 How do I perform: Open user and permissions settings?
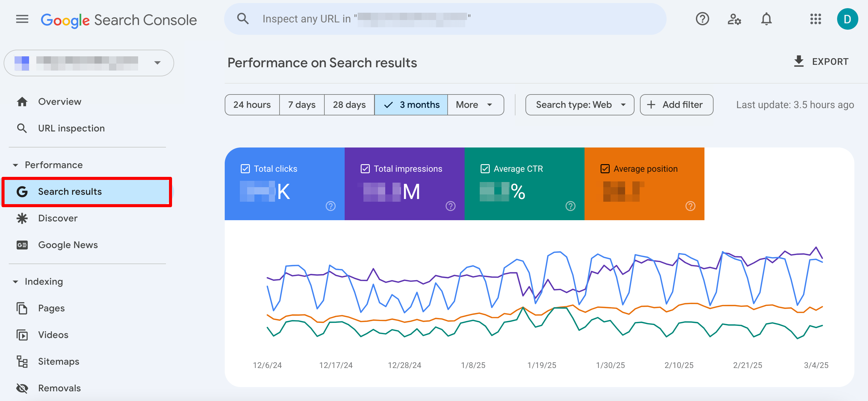[734, 19]
